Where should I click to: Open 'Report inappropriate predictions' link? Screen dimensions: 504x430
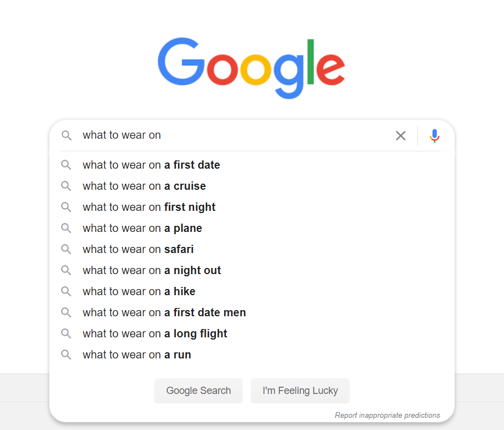[387, 415]
